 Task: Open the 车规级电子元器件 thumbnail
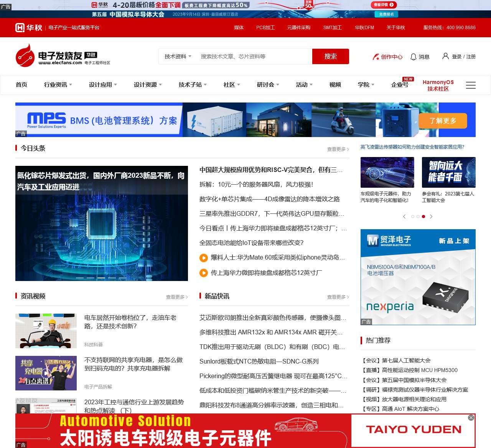387,172
